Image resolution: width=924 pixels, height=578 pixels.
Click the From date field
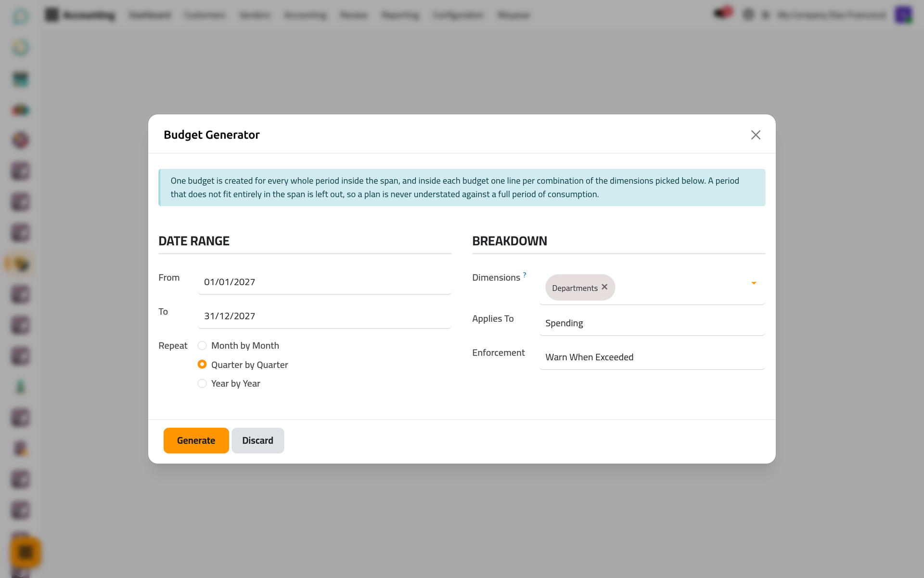[x=324, y=282]
